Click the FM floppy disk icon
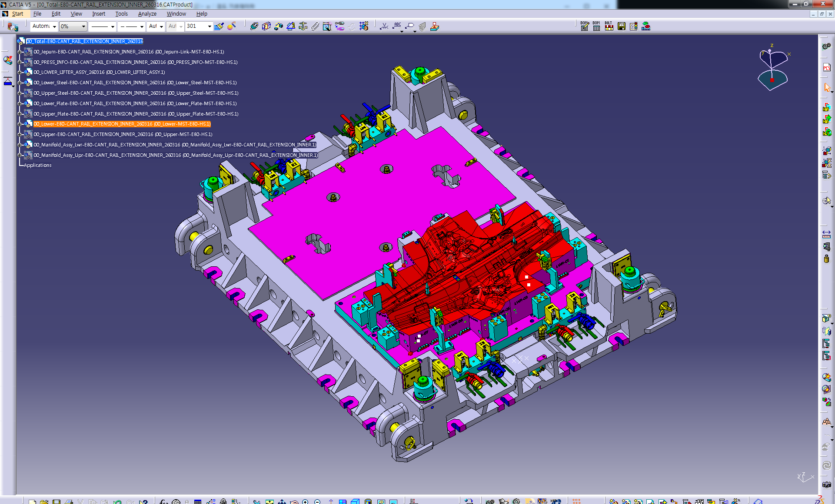The height and width of the screenshot is (504, 835). coord(622,27)
